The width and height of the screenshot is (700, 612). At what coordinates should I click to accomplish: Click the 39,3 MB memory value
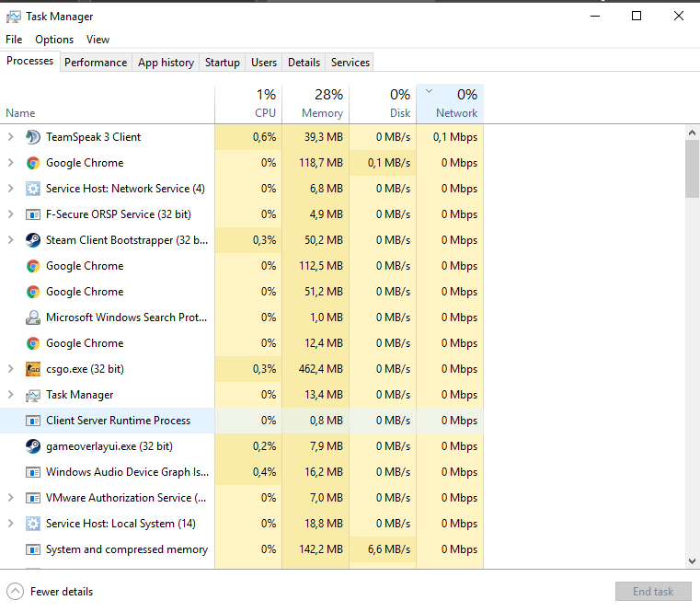(324, 137)
